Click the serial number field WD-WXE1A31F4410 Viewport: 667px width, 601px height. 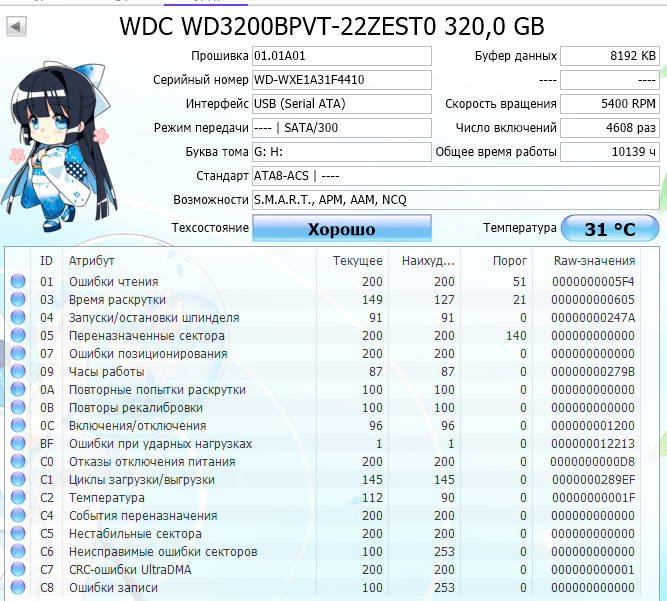[x=342, y=80]
